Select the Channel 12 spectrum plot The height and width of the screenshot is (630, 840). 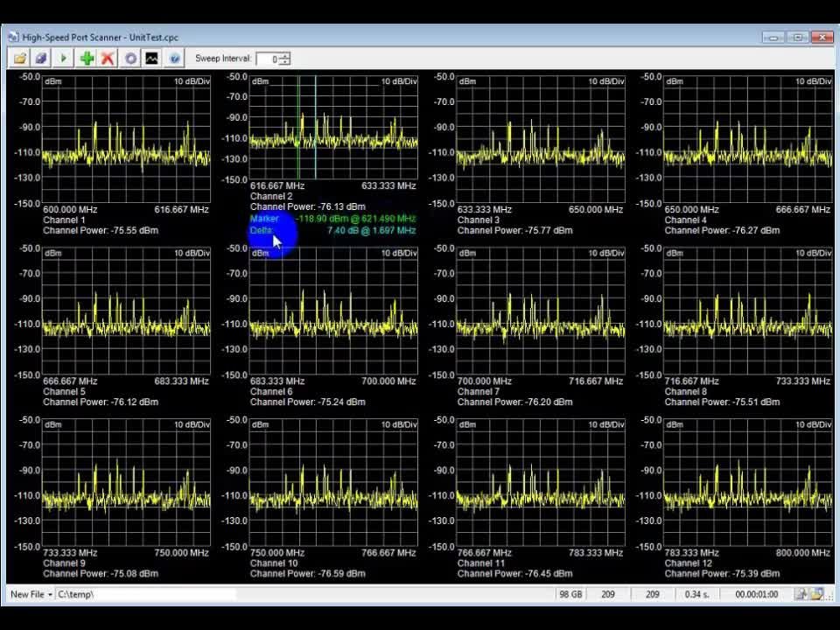coord(748,483)
